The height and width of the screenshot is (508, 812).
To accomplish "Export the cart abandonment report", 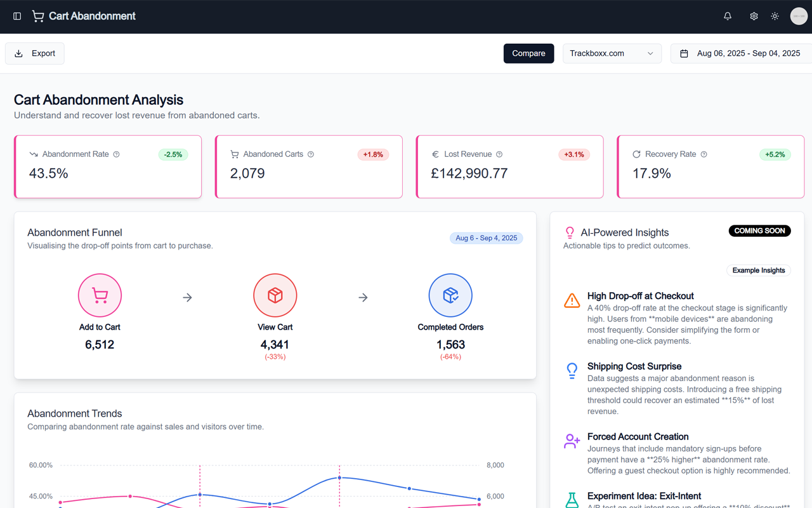I will 35,53.
